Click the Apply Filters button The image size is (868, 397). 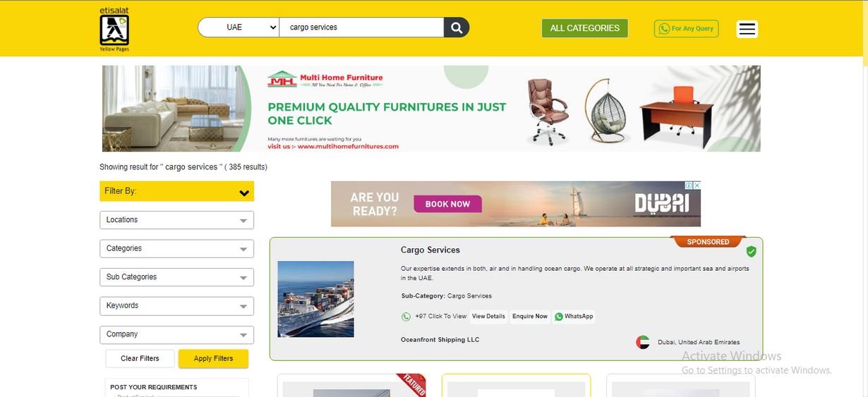[x=213, y=358]
